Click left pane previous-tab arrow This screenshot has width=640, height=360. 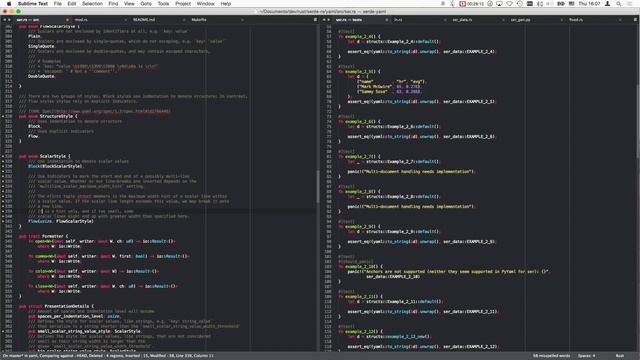(x=4, y=20)
